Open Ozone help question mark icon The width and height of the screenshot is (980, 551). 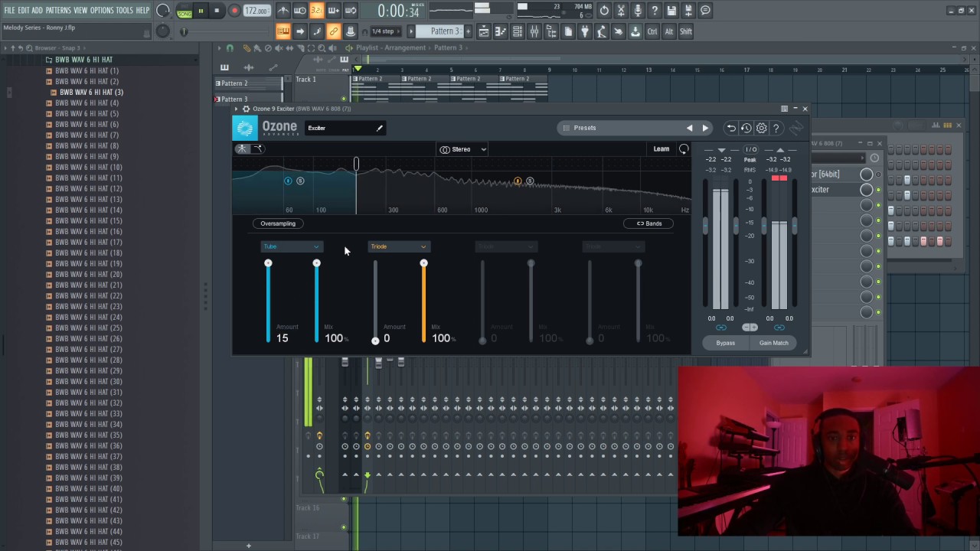[x=776, y=129]
